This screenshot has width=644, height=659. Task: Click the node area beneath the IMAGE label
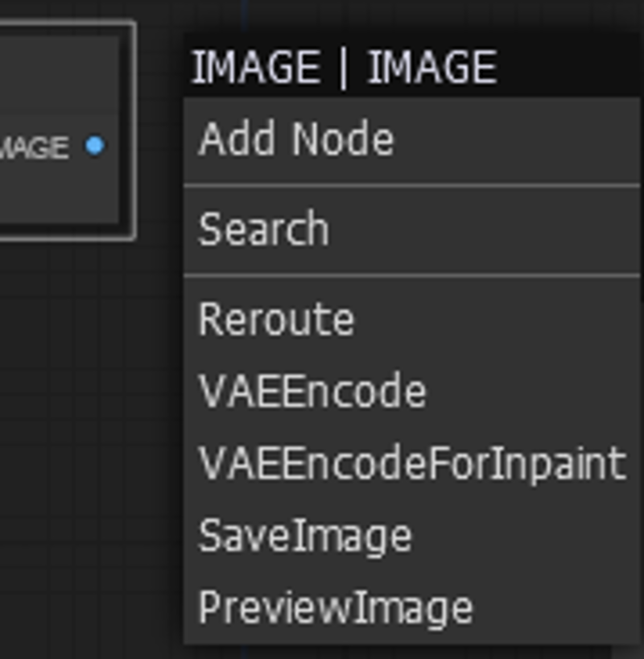pyautogui.click(x=59, y=193)
